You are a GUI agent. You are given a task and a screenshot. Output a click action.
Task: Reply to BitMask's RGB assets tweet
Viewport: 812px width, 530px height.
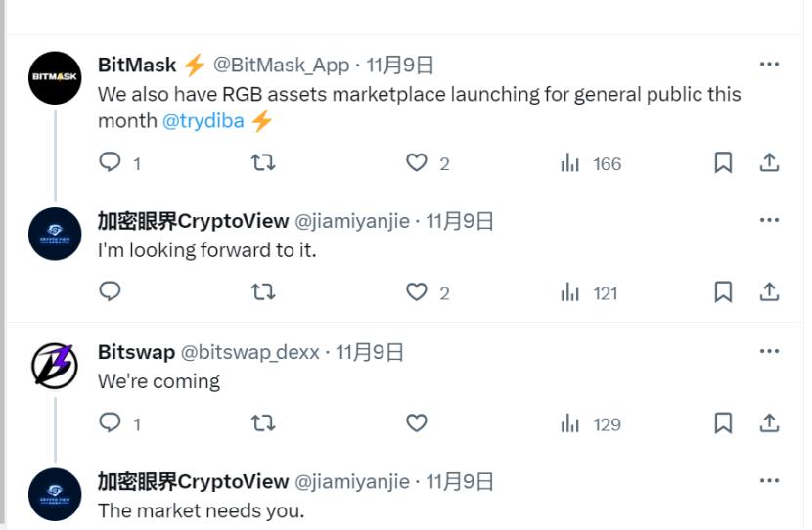coord(110,163)
